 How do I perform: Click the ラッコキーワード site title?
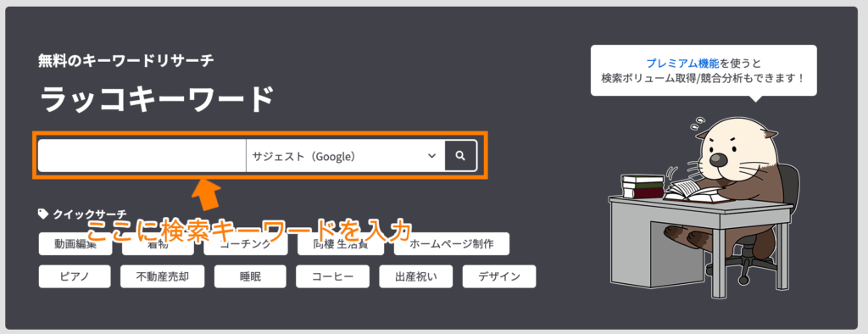pos(157,100)
